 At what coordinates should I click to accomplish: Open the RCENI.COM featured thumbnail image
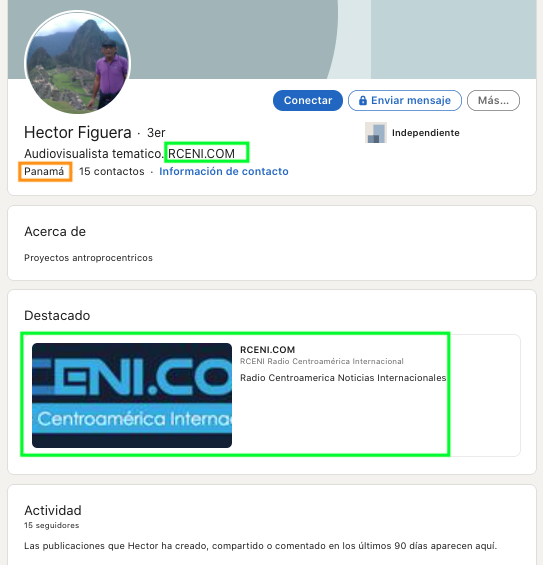point(132,395)
